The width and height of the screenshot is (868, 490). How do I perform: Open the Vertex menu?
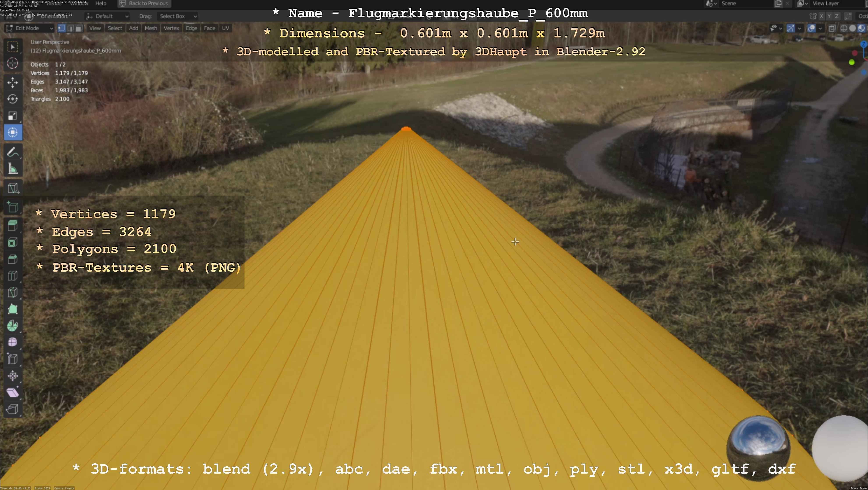171,28
